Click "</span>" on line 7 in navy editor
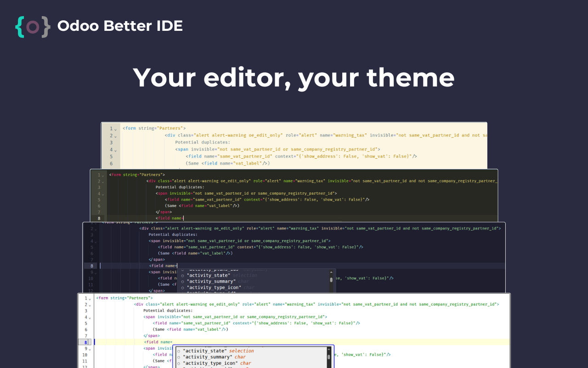This screenshot has height=368, width=588. [x=157, y=260]
